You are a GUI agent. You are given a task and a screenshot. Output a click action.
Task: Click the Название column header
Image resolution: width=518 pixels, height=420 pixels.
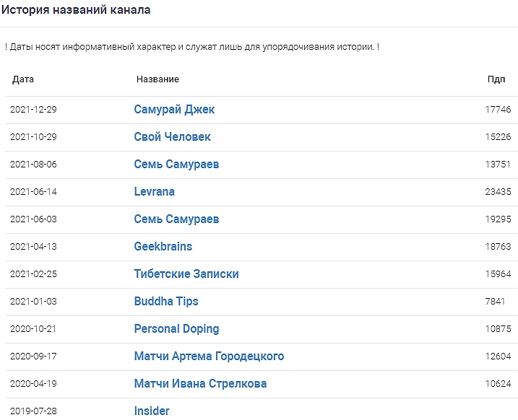tap(157, 79)
